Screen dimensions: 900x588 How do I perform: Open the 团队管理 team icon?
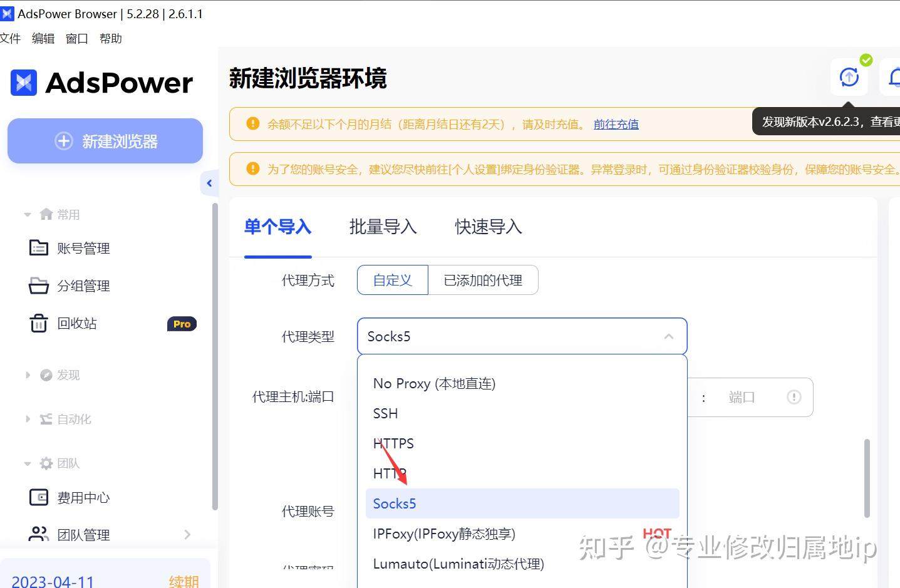(39, 534)
